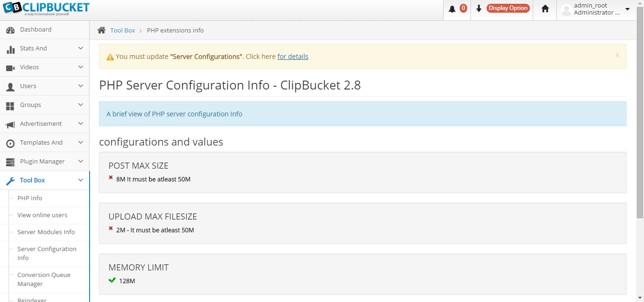Follow the 'for details' link
Viewport: 644px width, 302px height.
293,57
